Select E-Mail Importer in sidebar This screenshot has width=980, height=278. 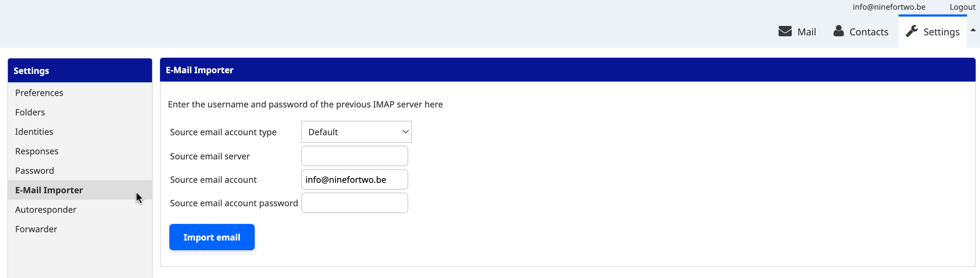coord(49,190)
